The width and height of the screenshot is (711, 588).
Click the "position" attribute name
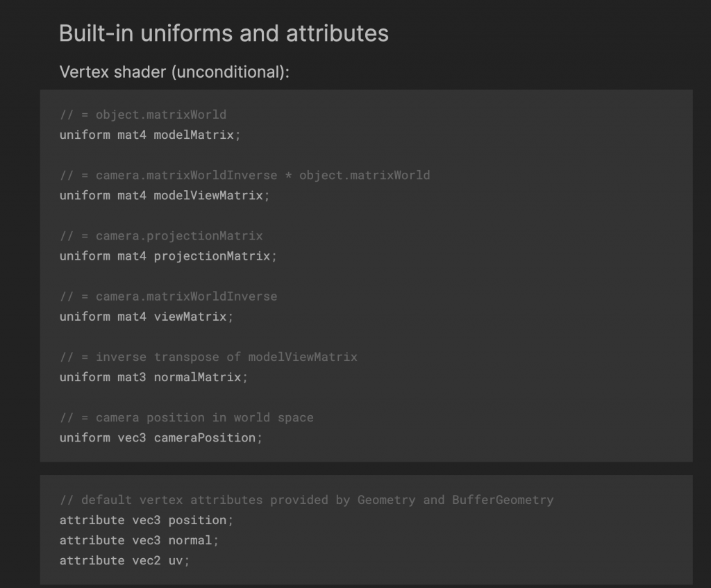pos(197,520)
